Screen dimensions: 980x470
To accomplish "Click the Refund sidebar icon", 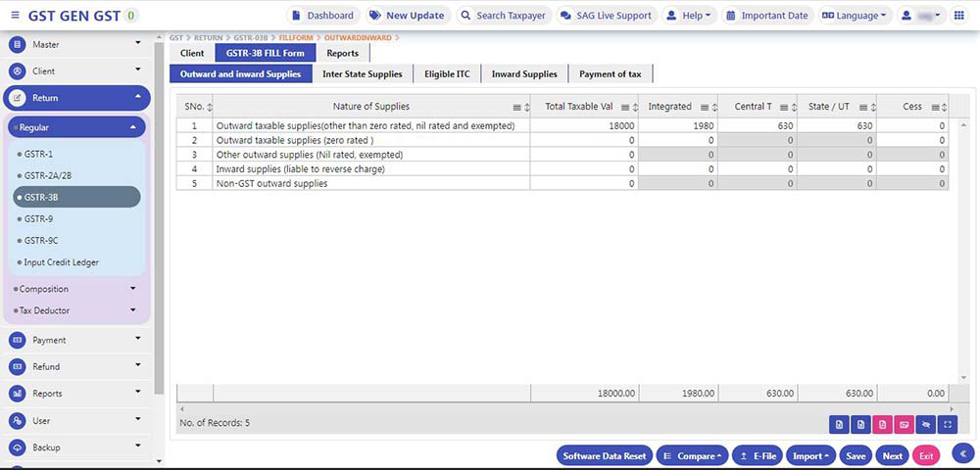I will tap(17, 367).
